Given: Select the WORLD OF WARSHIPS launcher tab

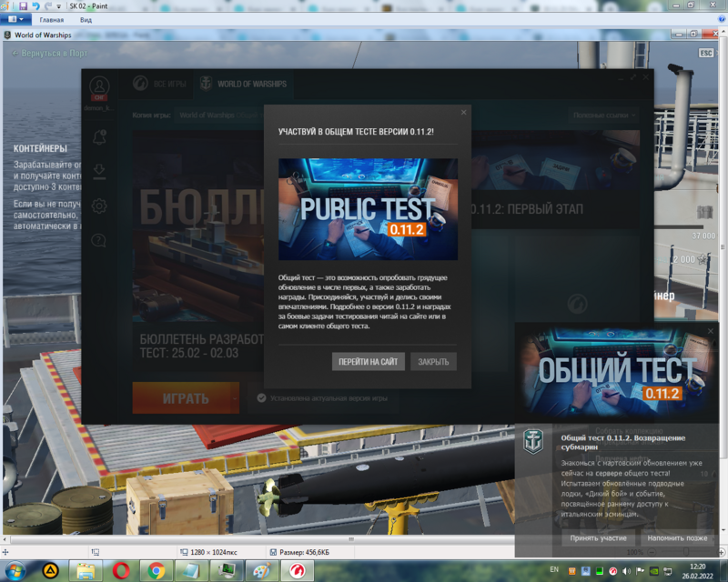Looking at the screenshot, I should tap(243, 84).
